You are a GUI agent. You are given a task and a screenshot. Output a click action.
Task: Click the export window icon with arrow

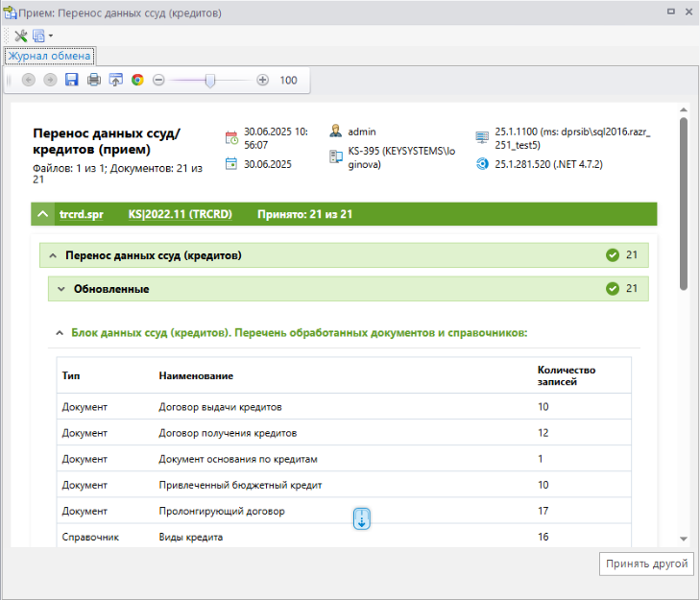[115, 80]
